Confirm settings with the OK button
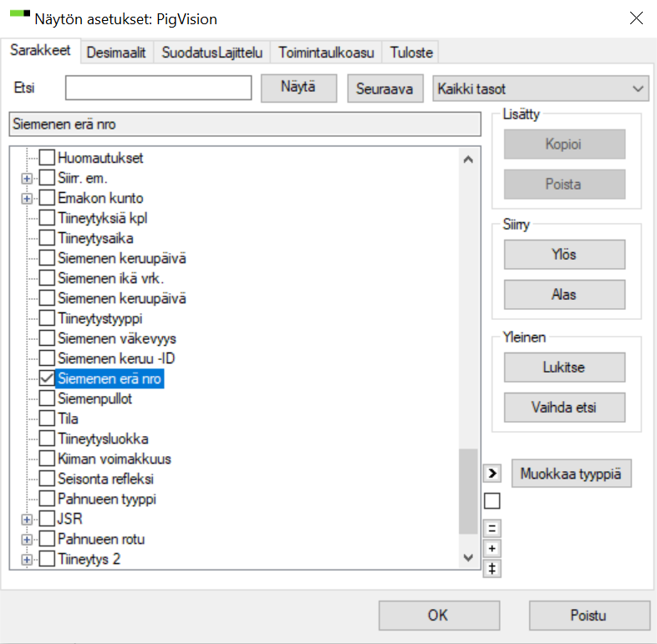This screenshot has height=644, width=657. point(439,616)
